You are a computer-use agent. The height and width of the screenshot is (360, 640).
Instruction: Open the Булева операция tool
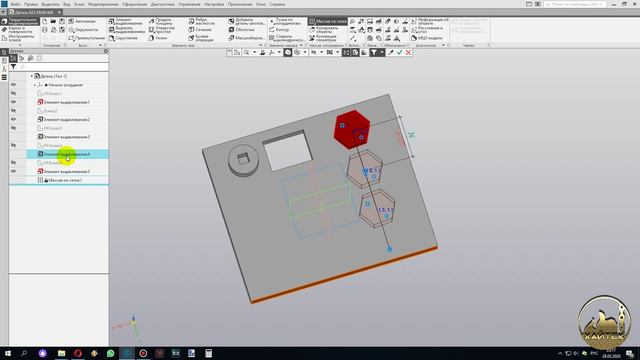point(201,38)
